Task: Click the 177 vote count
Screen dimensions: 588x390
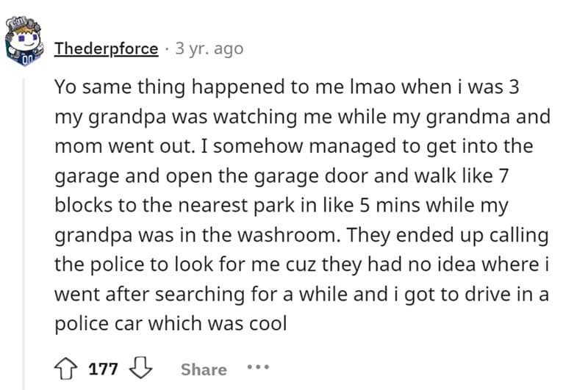Action: coord(103,369)
